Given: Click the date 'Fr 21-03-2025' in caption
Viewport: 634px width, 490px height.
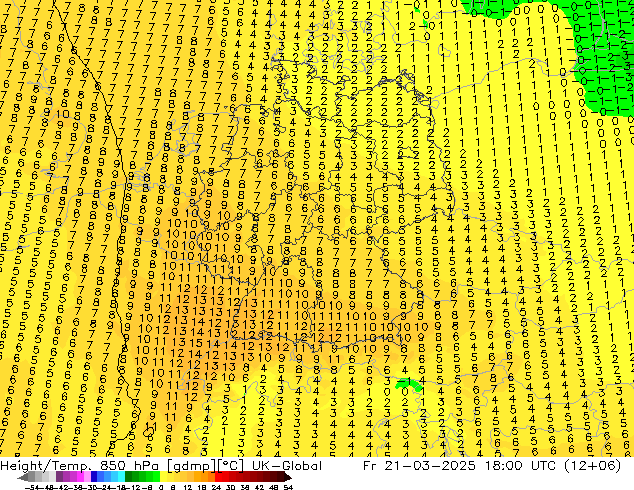Looking at the screenshot, I should tap(419, 466).
